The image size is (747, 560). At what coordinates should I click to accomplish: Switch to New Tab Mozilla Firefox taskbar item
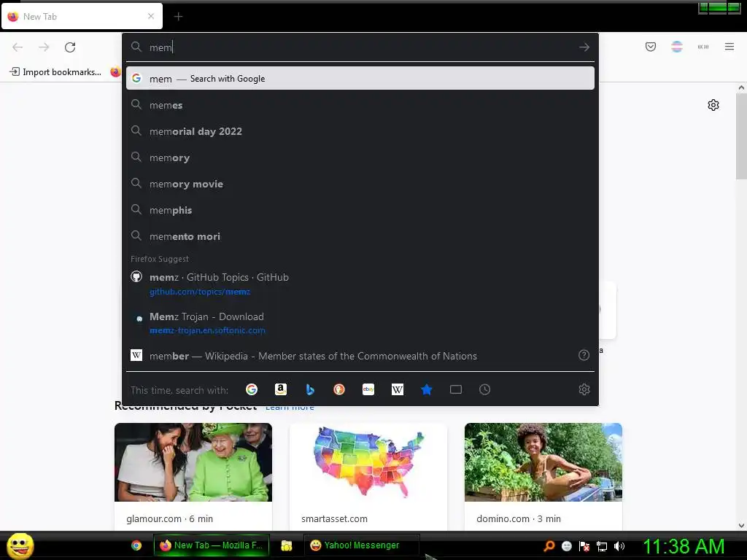(x=212, y=545)
